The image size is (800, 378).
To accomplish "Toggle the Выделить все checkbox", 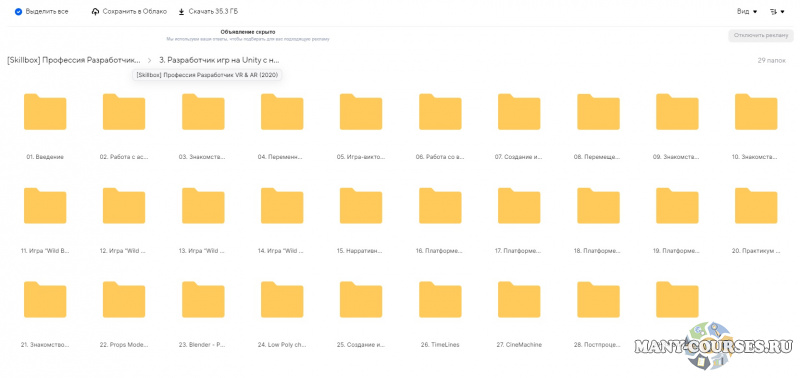I will [18, 12].
